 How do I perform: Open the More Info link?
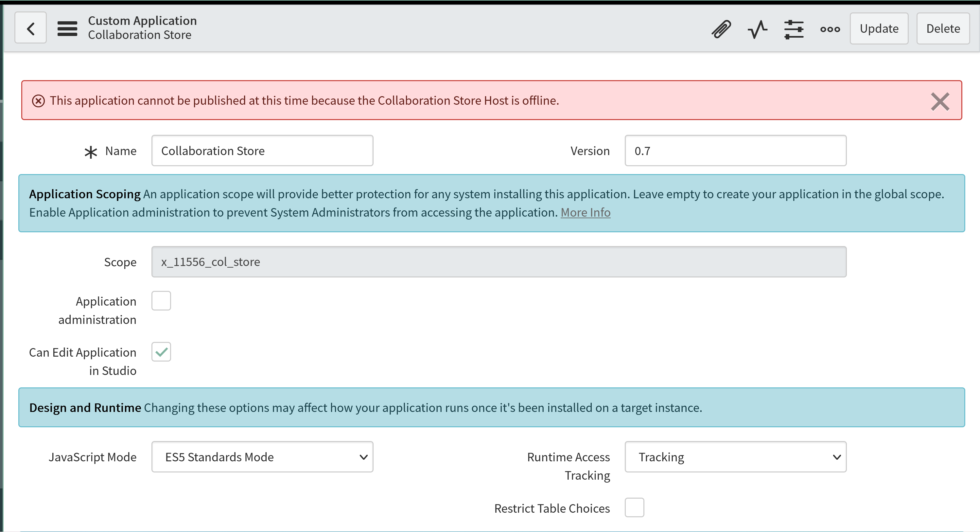click(585, 212)
